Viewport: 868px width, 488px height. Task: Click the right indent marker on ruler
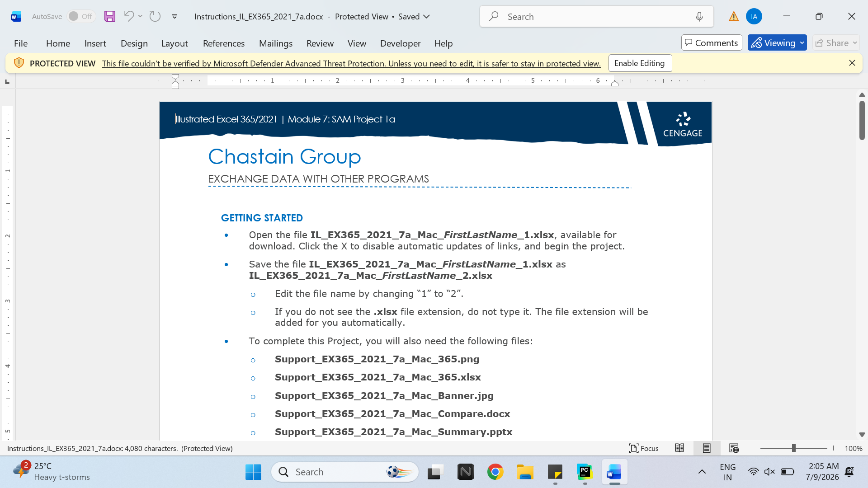615,83
